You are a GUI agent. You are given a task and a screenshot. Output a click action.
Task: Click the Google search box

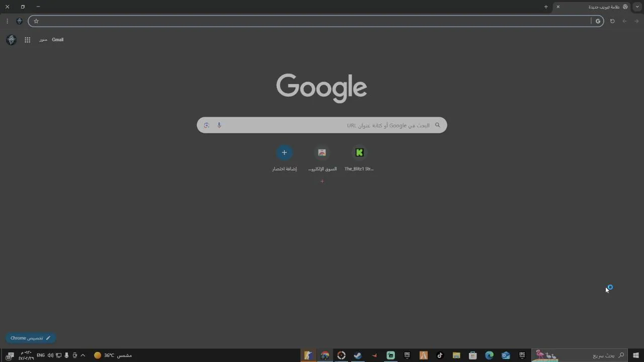[322, 125]
